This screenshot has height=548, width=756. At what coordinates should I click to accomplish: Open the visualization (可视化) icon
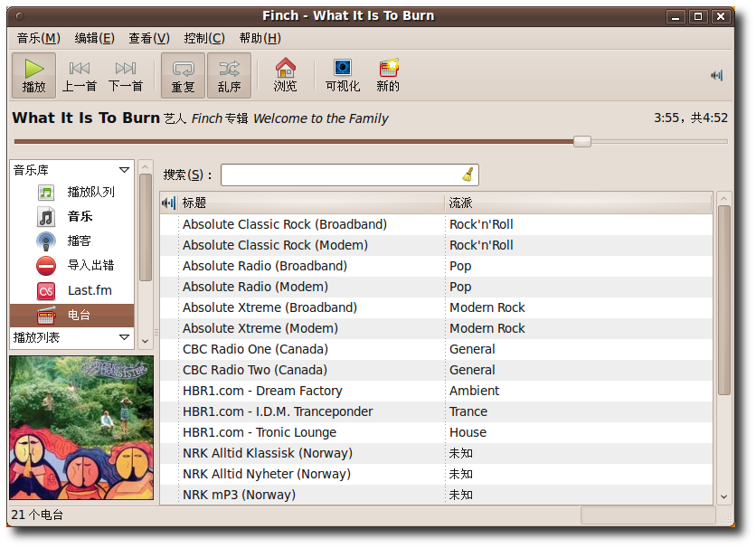[343, 75]
